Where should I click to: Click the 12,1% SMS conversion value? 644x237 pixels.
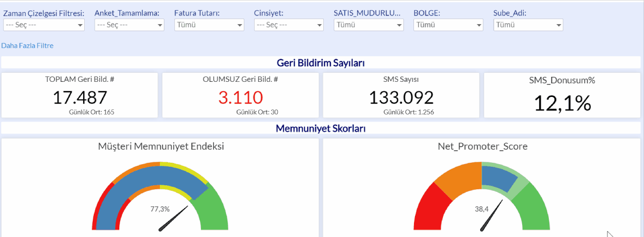coord(562,102)
